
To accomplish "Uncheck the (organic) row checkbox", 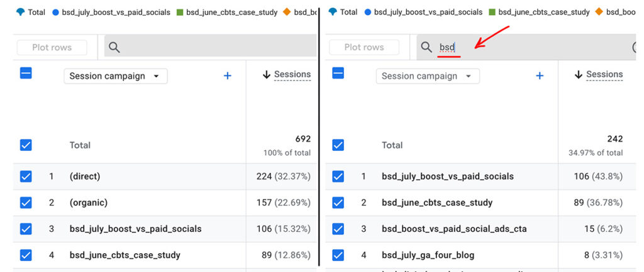I will (x=26, y=203).
